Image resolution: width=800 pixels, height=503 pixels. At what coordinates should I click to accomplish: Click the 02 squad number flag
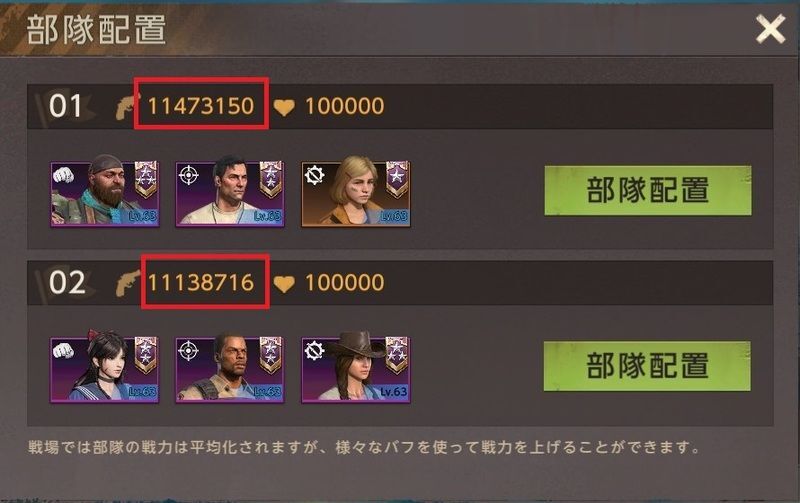[66, 283]
